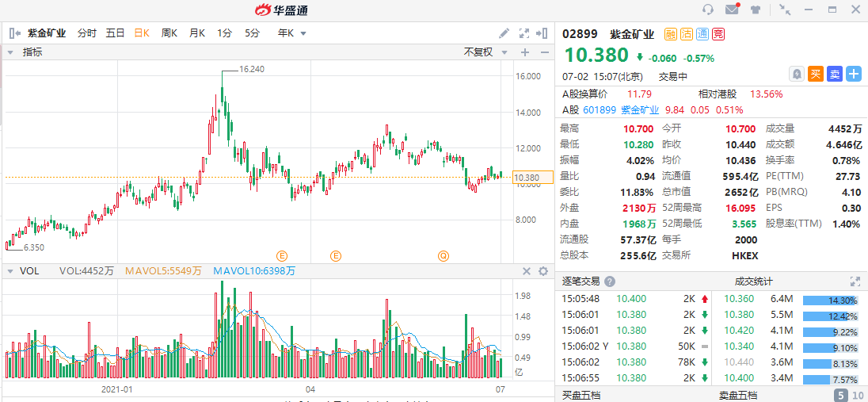Expand chart to fullscreen
The height and width of the screenshot is (402, 868).
tap(523, 33)
